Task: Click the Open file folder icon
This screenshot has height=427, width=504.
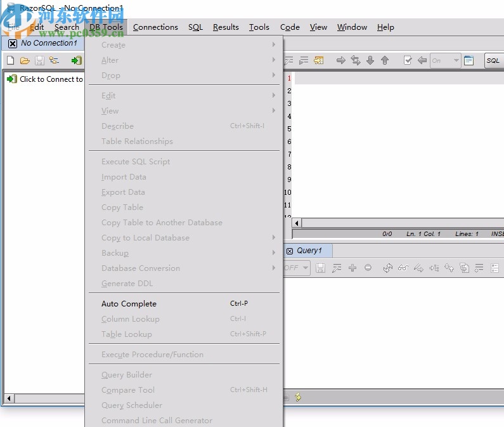Action: click(x=25, y=60)
